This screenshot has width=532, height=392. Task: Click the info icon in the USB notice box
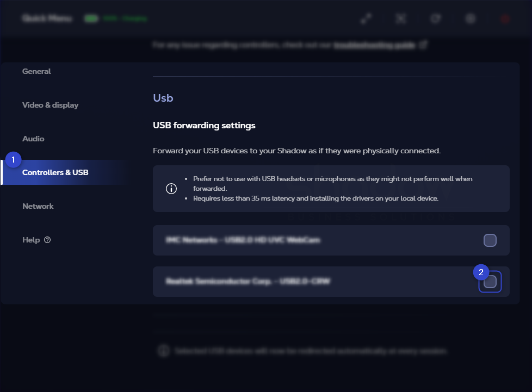pyautogui.click(x=171, y=189)
